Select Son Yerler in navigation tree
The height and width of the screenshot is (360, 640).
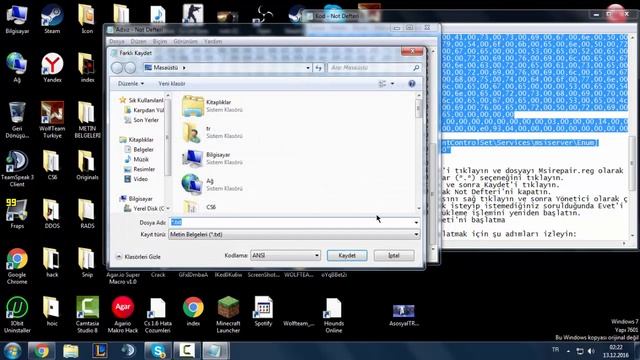[141, 120]
